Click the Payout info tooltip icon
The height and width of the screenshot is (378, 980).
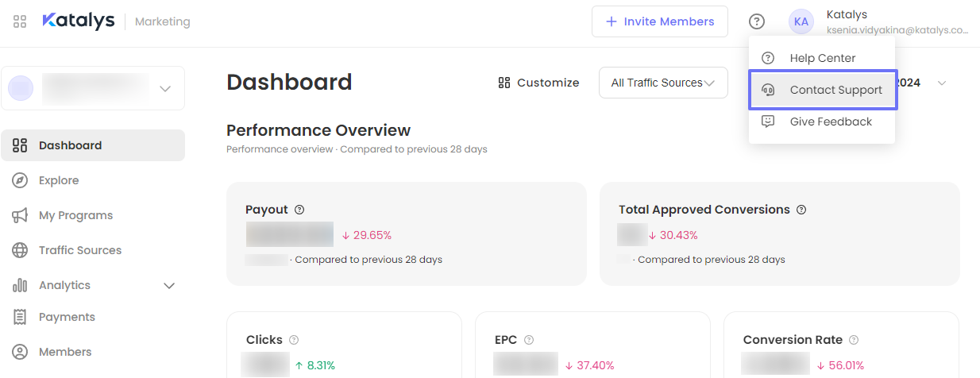coord(299,210)
